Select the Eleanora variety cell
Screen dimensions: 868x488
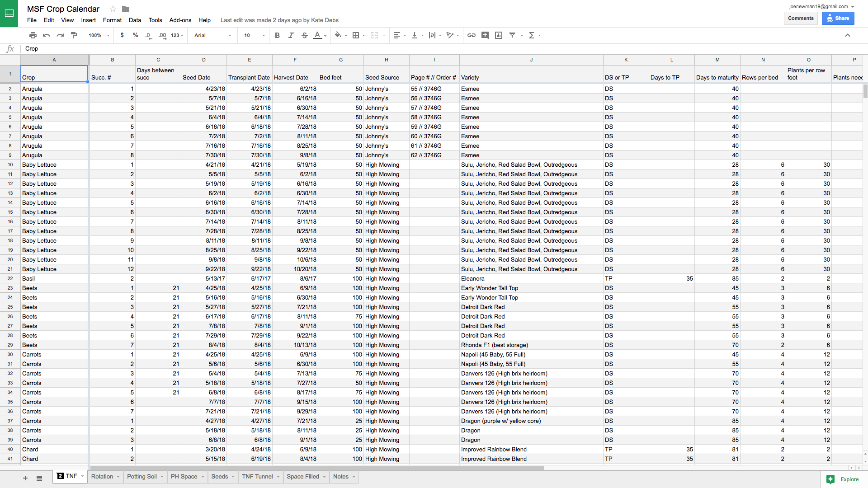click(x=531, y=279)
